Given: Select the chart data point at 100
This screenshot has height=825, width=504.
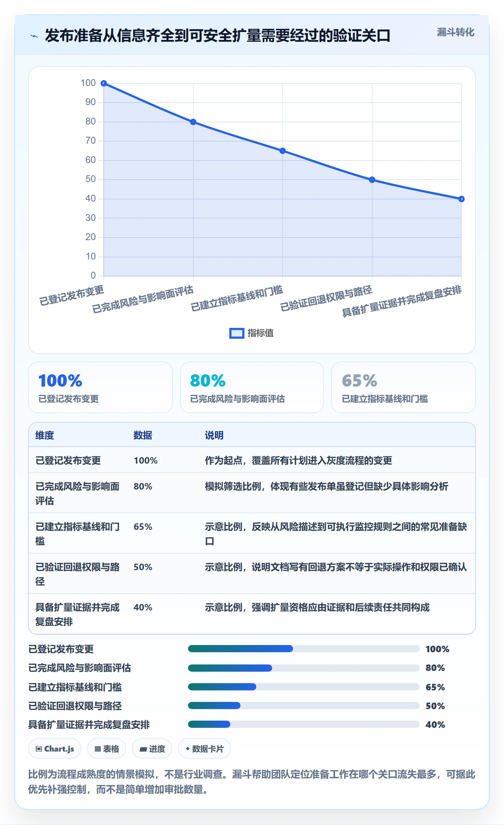Looking at the screenshot, I should coord(104,84).
